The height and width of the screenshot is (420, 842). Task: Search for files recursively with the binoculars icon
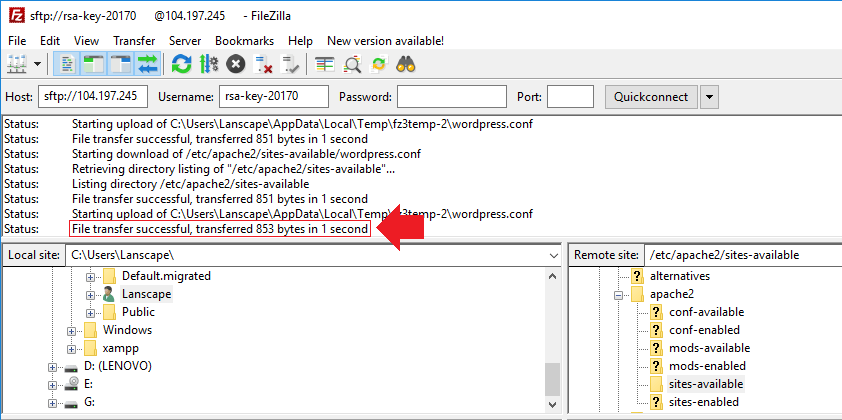click(x=406, y=65)
